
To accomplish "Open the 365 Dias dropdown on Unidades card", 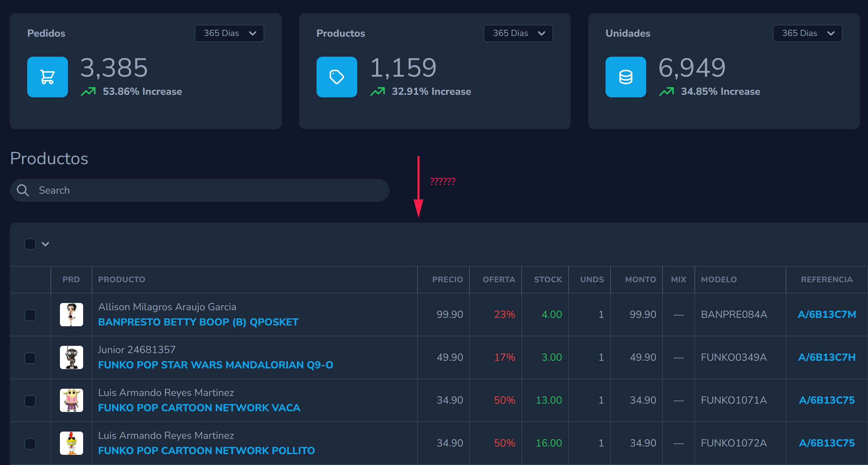I will 807,33.
